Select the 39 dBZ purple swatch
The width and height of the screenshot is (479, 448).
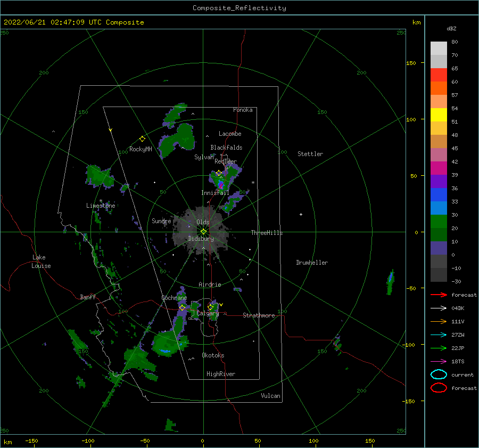tap(439, 181)
